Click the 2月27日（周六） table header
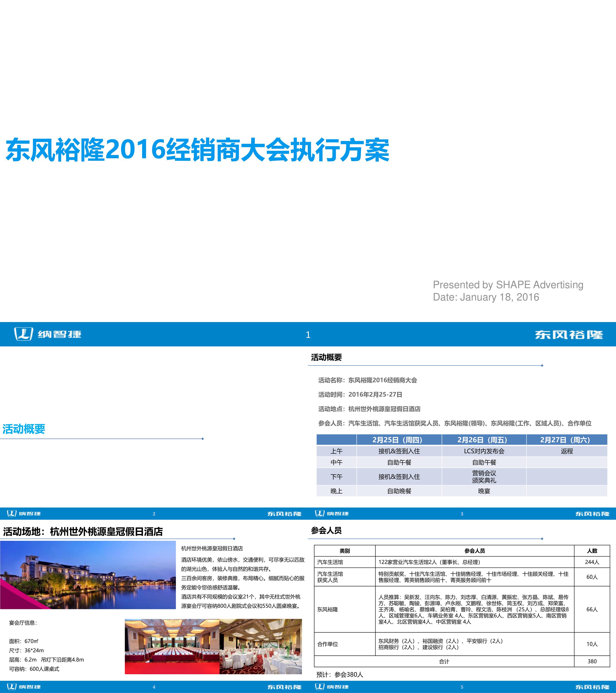 pyautogui.click(x=567, y=440)
